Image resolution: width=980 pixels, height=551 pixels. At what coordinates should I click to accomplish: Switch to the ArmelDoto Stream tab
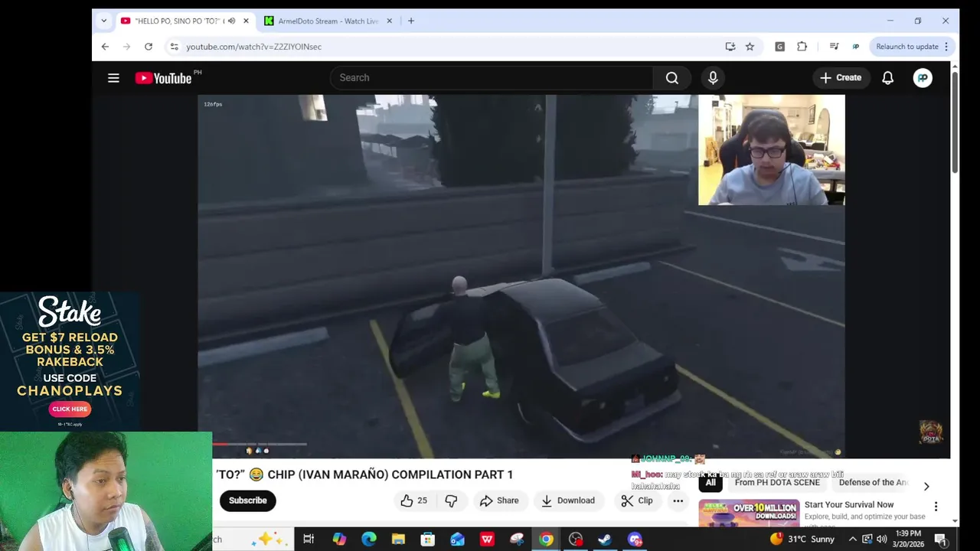pos(328,21)
